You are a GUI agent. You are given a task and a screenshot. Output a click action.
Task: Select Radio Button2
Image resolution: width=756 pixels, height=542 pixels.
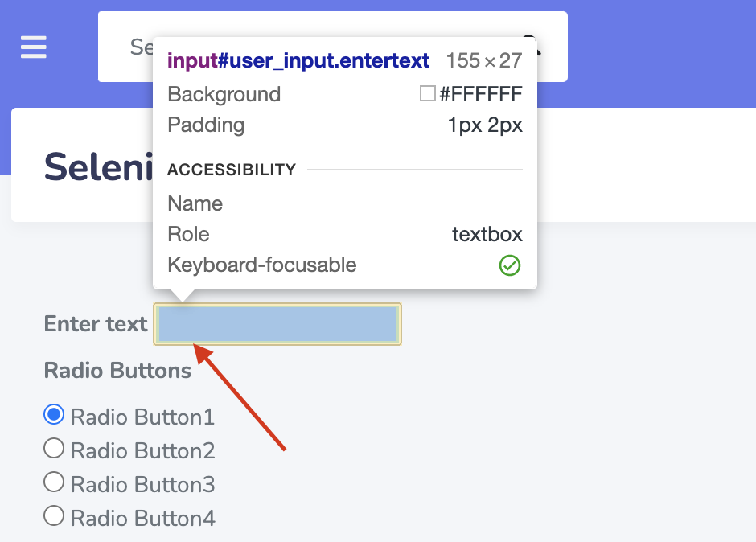(54, 449)
